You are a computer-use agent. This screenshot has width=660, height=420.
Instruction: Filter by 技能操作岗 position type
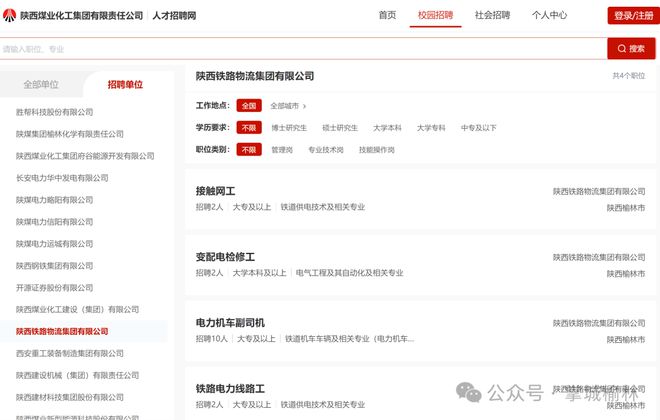pos(377,150)
